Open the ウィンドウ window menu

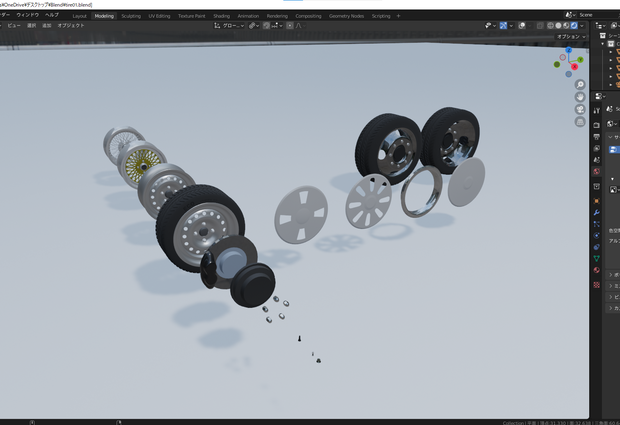tap(28, 15)
